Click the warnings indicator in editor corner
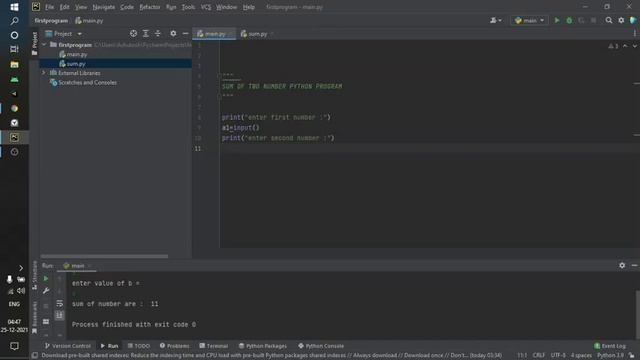Screen dimensions: 640x360 [613, 46]
